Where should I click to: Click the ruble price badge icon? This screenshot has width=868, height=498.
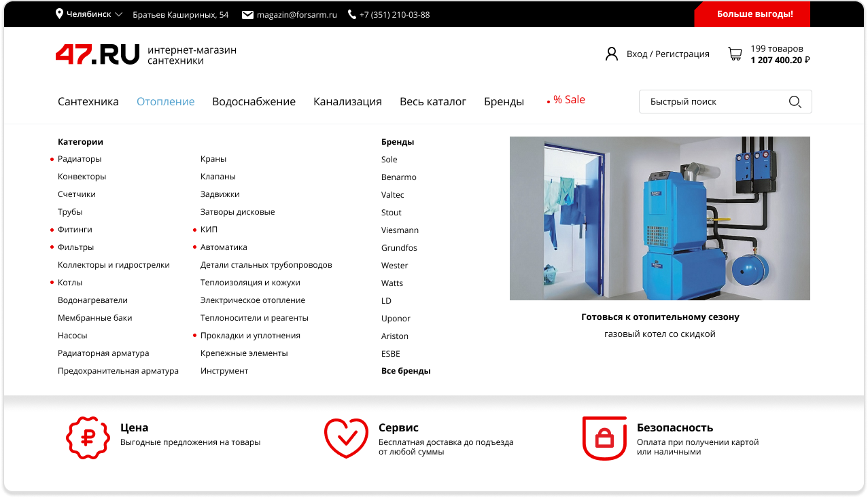point(88,438)
